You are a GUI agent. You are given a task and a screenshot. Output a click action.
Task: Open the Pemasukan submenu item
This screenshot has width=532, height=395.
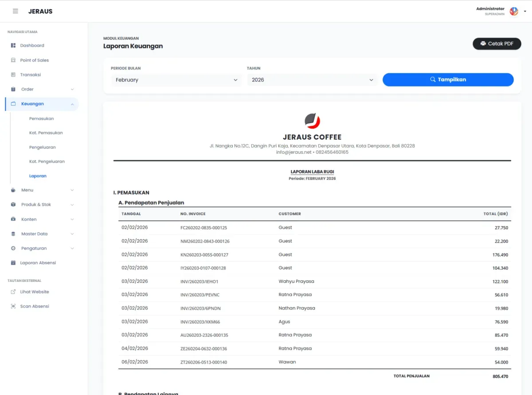(41, 119)
